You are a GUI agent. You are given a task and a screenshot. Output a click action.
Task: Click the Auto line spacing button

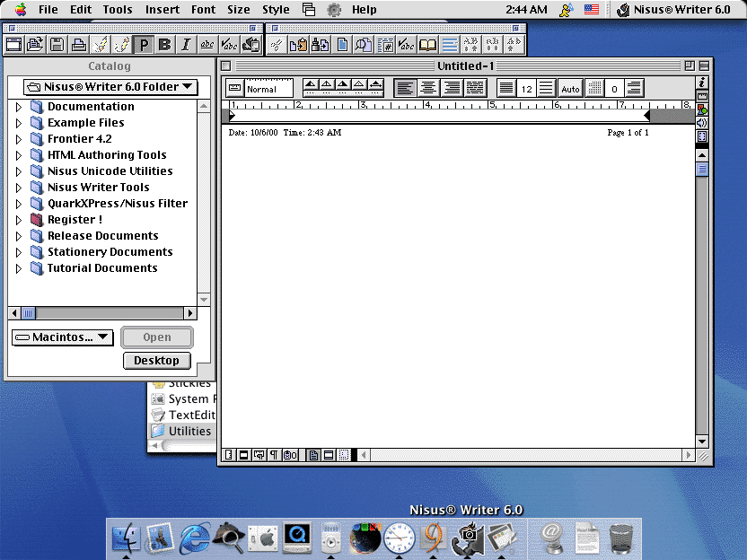pyautogui.click(x=570, y=89)
